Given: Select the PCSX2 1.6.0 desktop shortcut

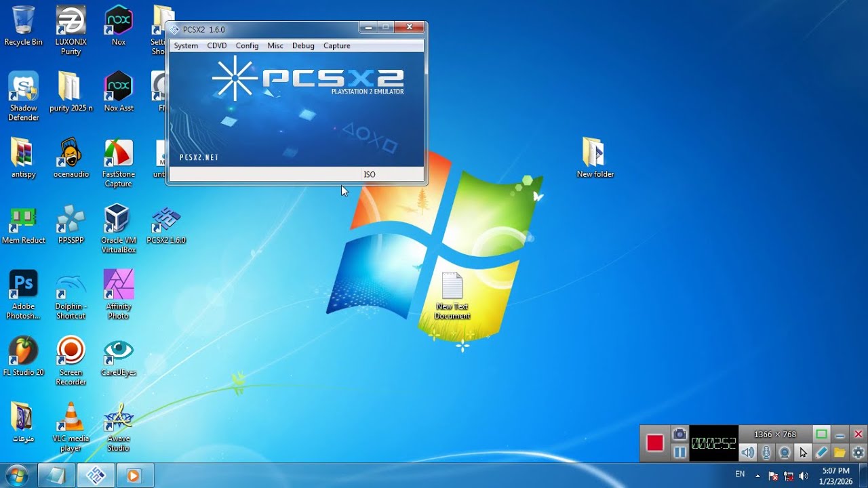Looking at the screenshot, I should pos(166,224).
